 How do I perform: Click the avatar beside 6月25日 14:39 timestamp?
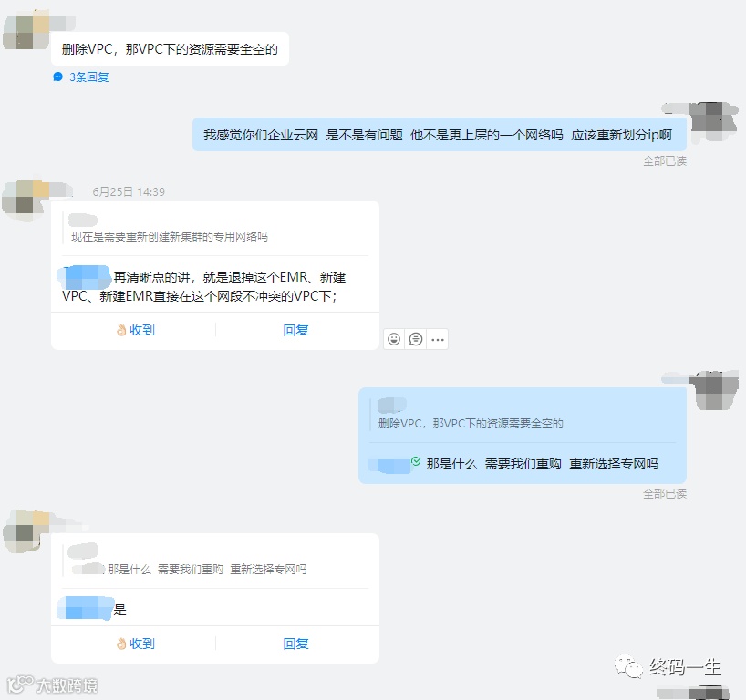click(x=26, y=201)
